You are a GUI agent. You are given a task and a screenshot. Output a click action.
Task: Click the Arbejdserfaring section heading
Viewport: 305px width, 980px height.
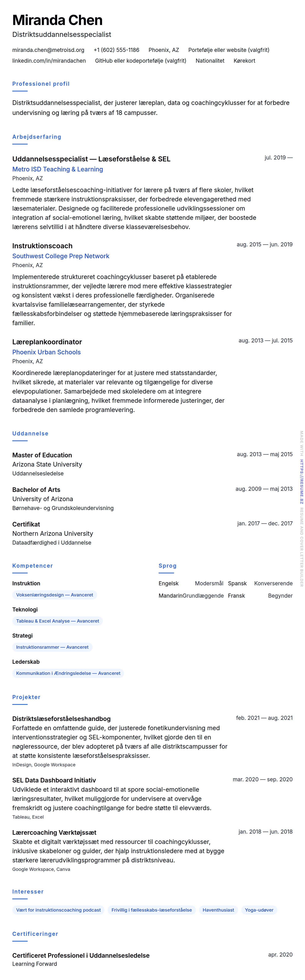[x=36, y=137]
